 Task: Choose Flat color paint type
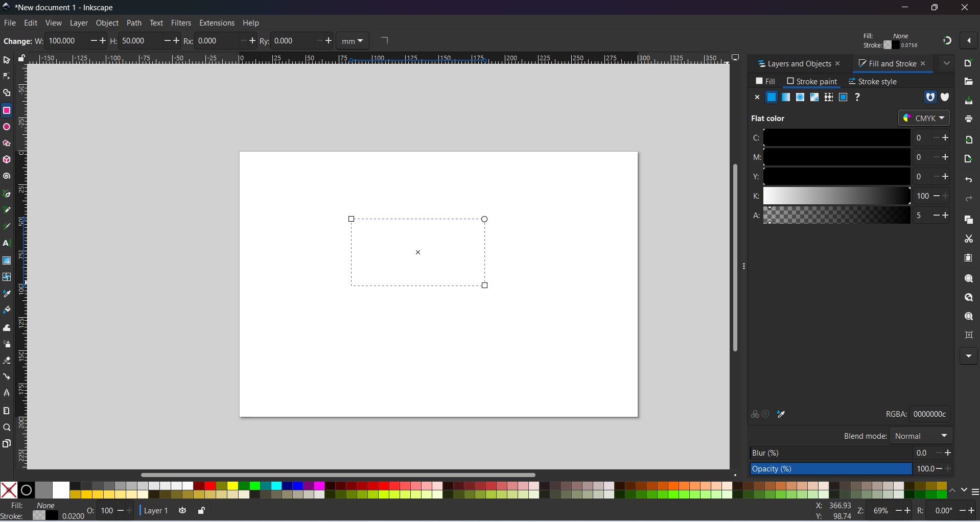(772, 98)
